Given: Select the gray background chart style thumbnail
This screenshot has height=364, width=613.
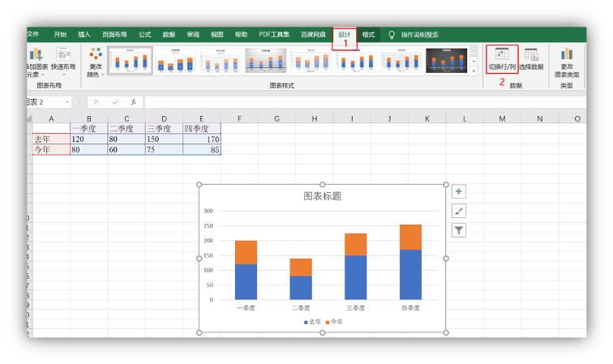Looking at the screenshot, I should point(266,61).
